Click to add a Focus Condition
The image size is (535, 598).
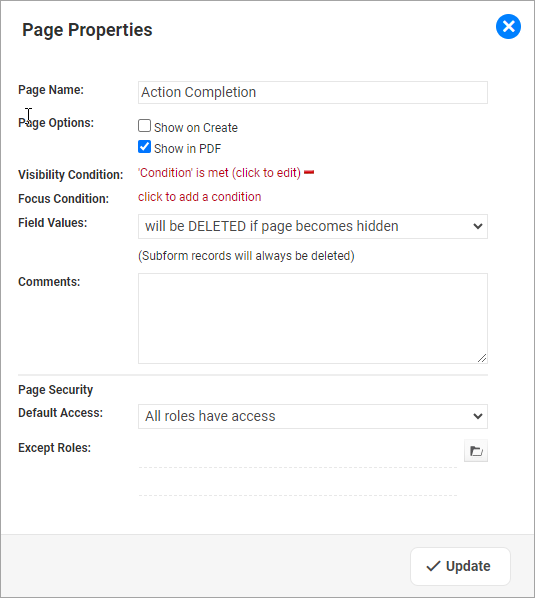pos(199,197)
